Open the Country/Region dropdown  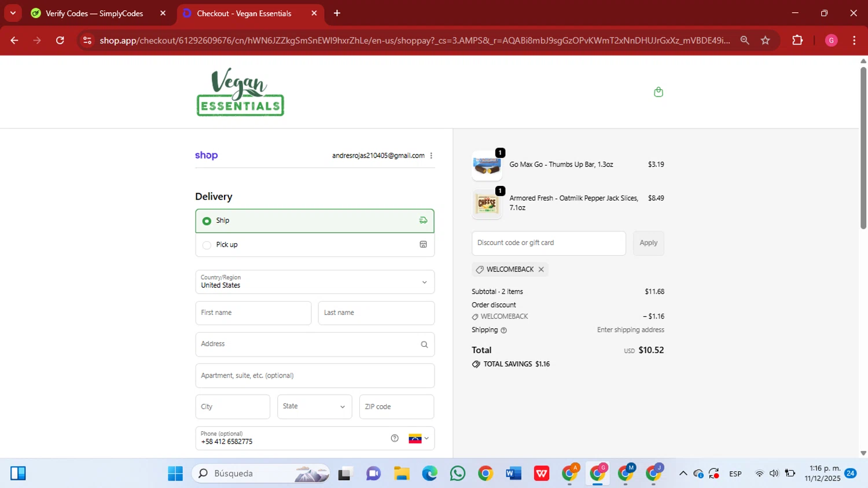[315, 282]
